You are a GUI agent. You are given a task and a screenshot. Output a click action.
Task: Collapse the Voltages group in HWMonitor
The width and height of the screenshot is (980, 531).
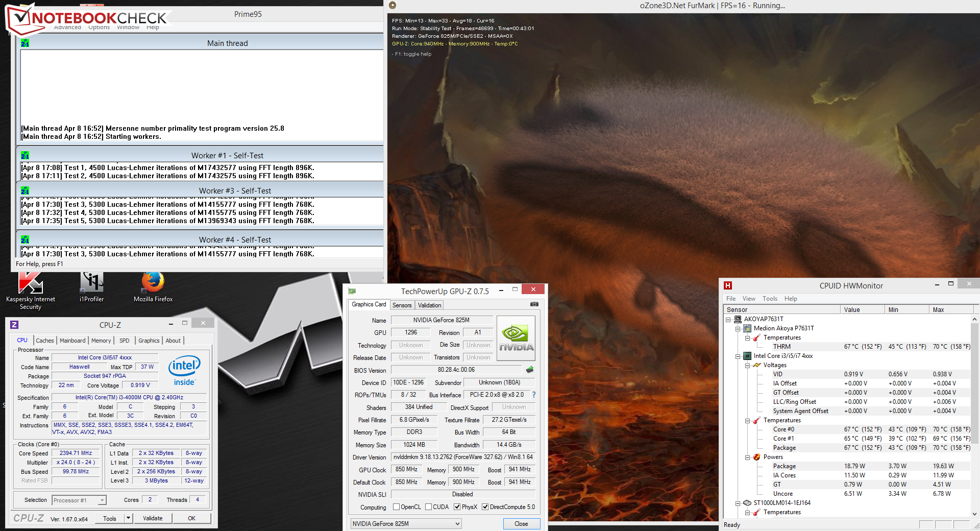coord(748,366)
